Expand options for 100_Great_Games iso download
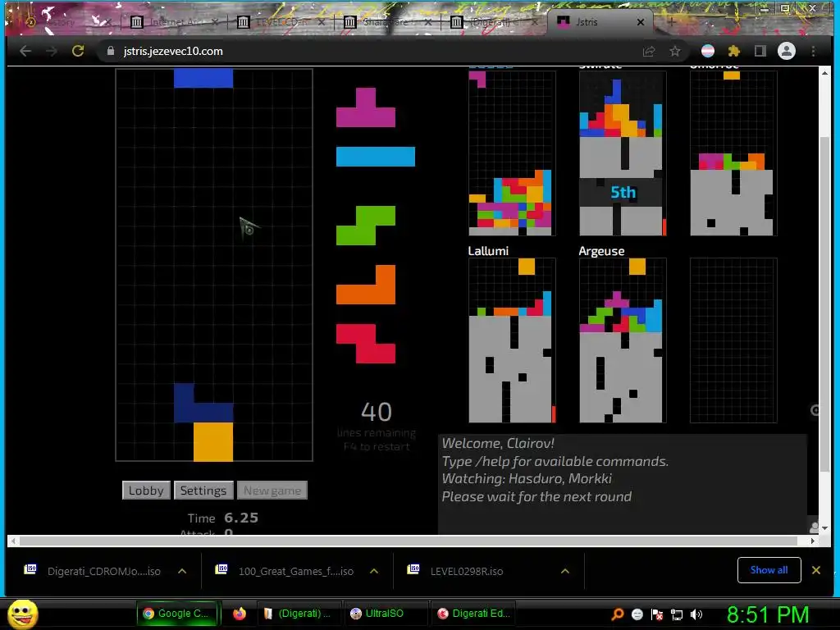The image size is (840, 630). click(x=374, y=571)
